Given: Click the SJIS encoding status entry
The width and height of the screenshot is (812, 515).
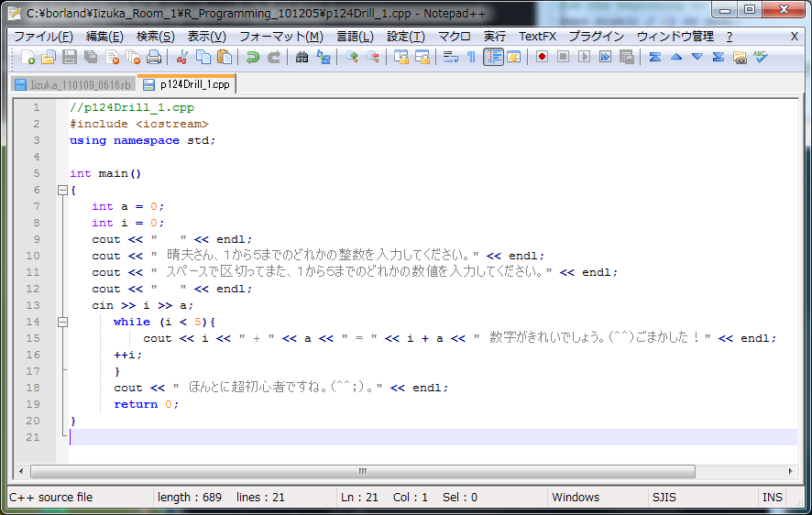Looking at the screenshot, I should 664,498.
